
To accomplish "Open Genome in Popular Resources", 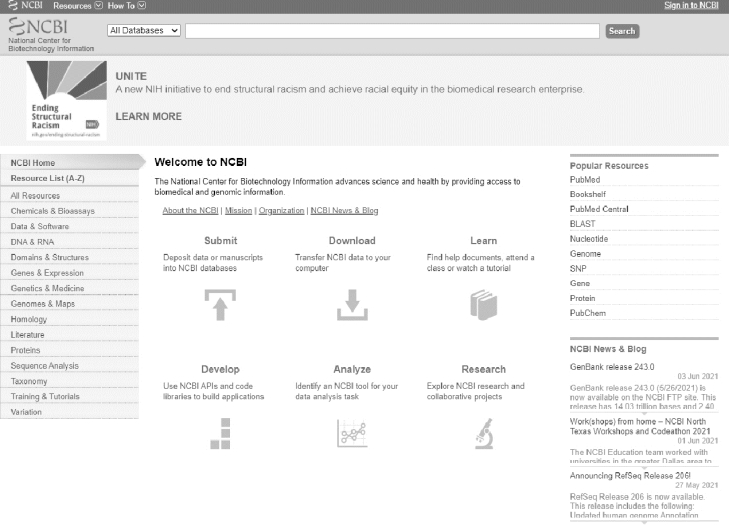I will pyautogui.click(x=585, y=254).
